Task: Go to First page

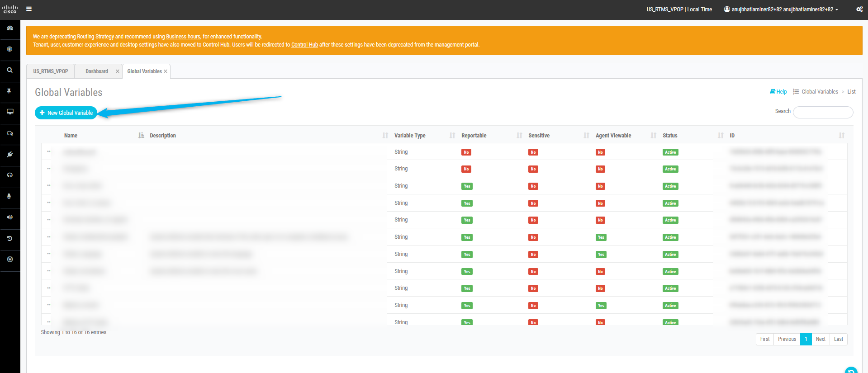Action: [765, 339]
